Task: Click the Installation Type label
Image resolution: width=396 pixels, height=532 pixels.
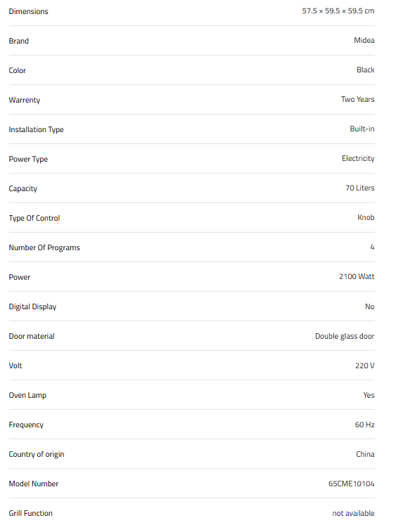Action: pyautogui.click(x=36, y=129)
